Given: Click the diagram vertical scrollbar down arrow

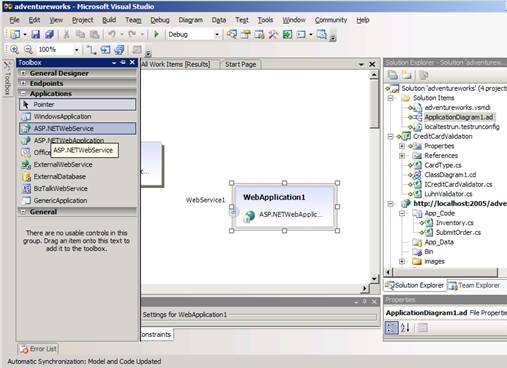Looking at the screenshot, I should point(374,279).
